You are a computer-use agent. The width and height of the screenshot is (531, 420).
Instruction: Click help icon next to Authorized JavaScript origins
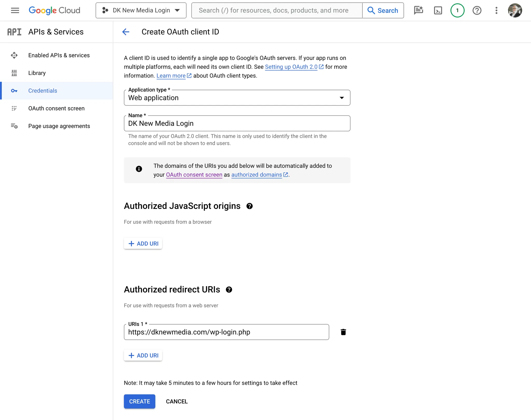point(249,206)
